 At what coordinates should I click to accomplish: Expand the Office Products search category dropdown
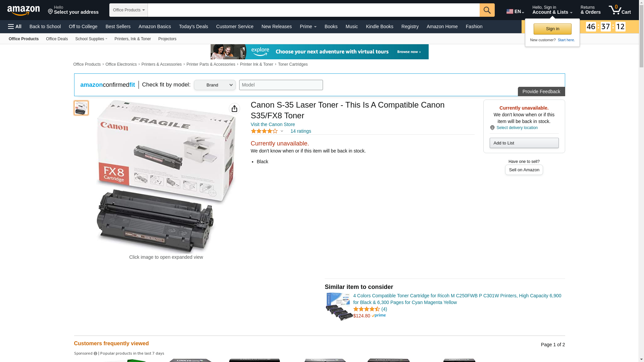(128, 10)
